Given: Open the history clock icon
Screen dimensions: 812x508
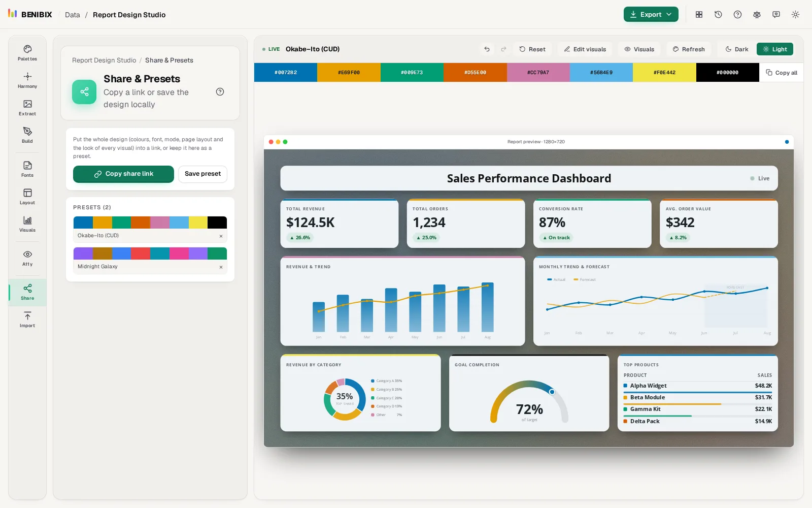Looking at the screenshot, I should tap(718, 15).
